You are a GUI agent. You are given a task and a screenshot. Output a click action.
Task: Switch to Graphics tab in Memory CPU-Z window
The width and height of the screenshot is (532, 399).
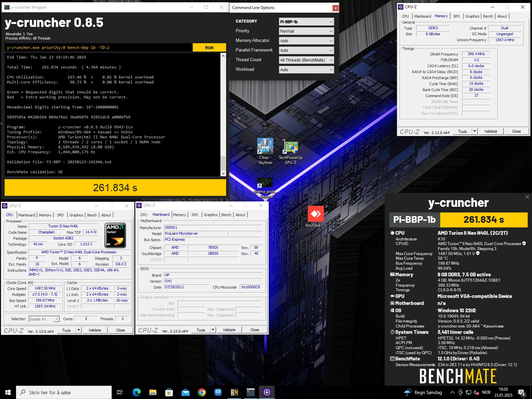472,16
